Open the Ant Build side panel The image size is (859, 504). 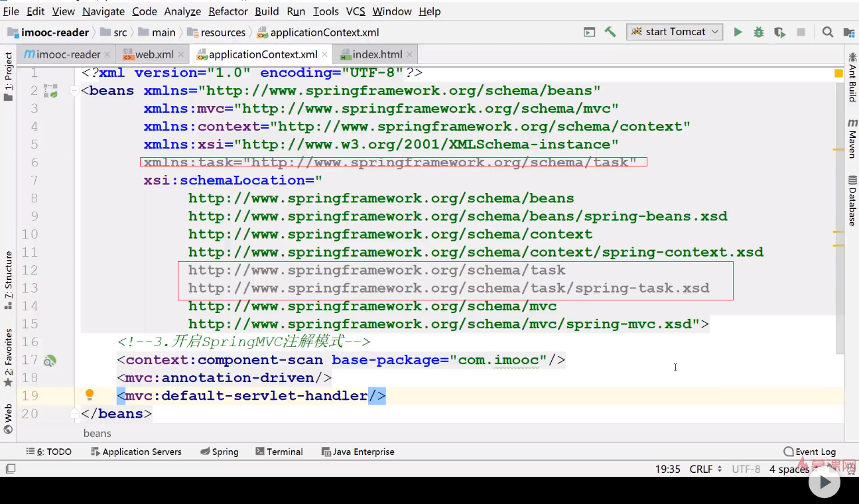click(852, 78)
